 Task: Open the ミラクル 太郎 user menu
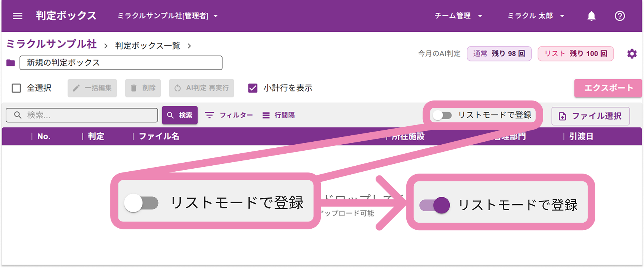(x=536, y=16)
